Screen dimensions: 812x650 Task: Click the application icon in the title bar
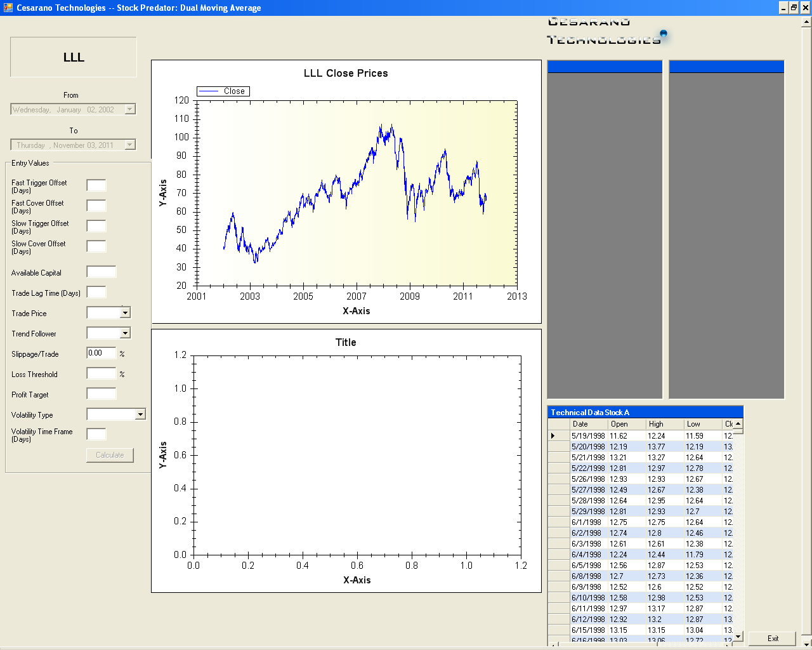pos(8,8)
